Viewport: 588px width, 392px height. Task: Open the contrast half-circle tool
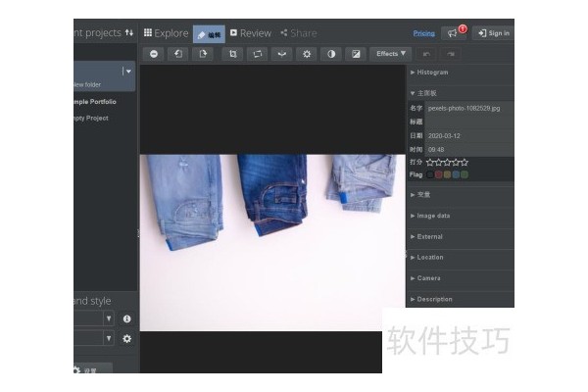[331, 54]
